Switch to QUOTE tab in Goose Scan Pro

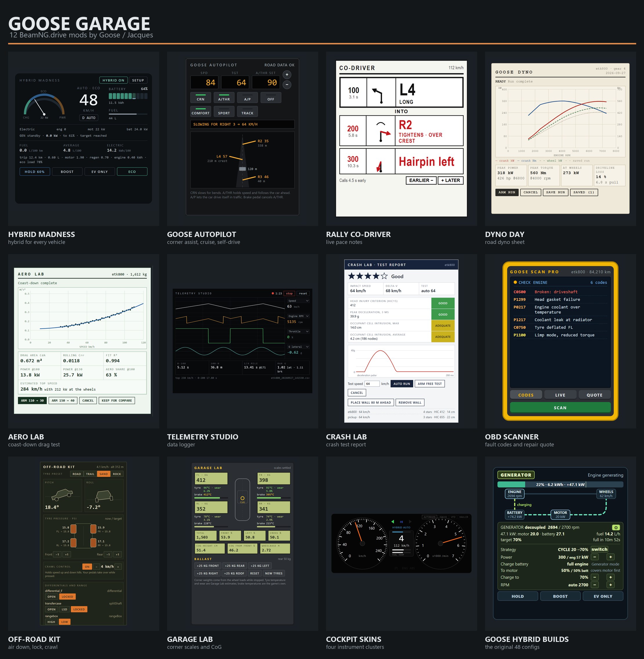[x=594, y=394]
